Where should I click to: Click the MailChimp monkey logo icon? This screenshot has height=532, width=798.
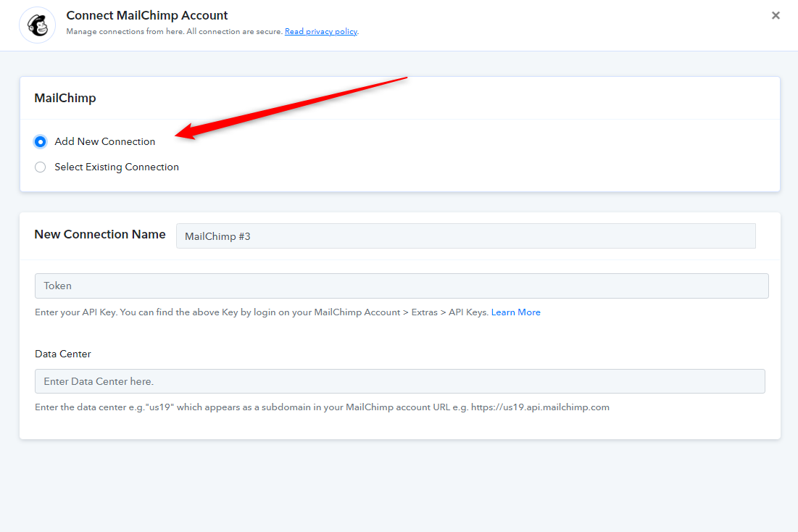pyautogui.click(x=37, y=25)
